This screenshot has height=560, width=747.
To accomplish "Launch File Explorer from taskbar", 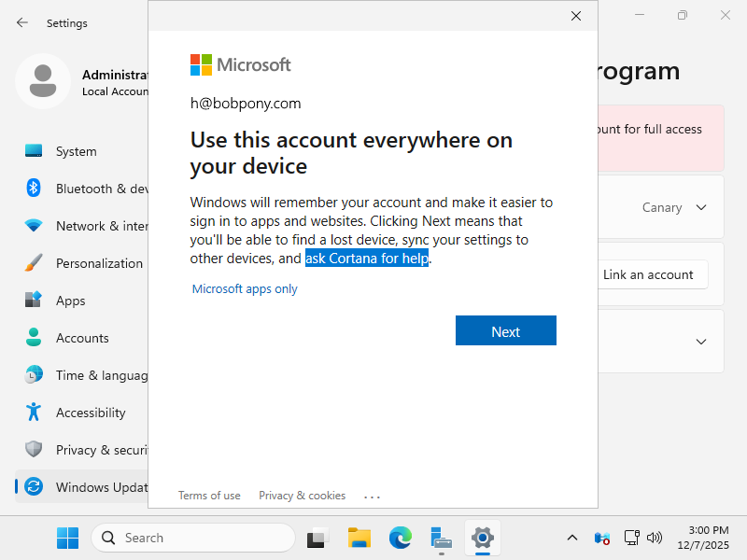I will [x=359, y=538].
